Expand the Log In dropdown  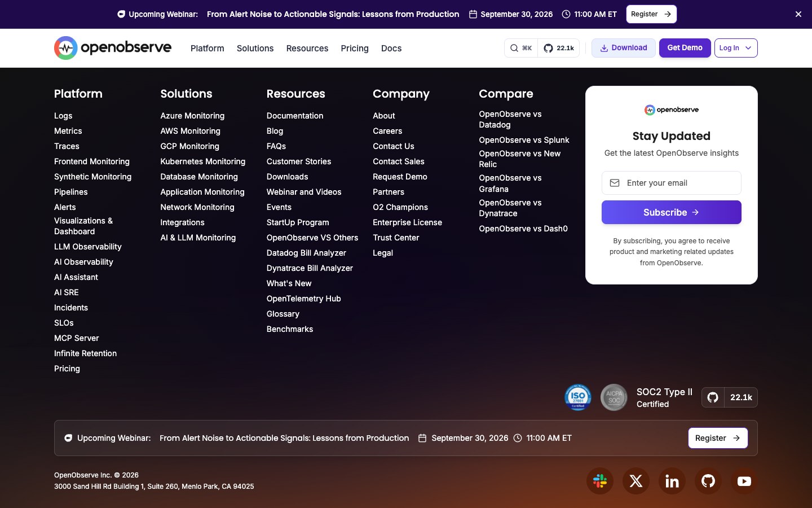pyautogui.click(x=736, y=48)
